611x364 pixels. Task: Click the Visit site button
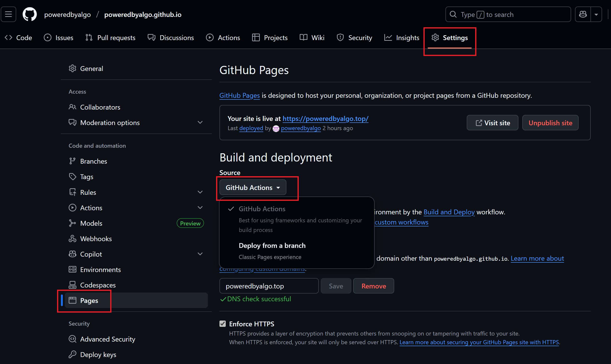492,123
